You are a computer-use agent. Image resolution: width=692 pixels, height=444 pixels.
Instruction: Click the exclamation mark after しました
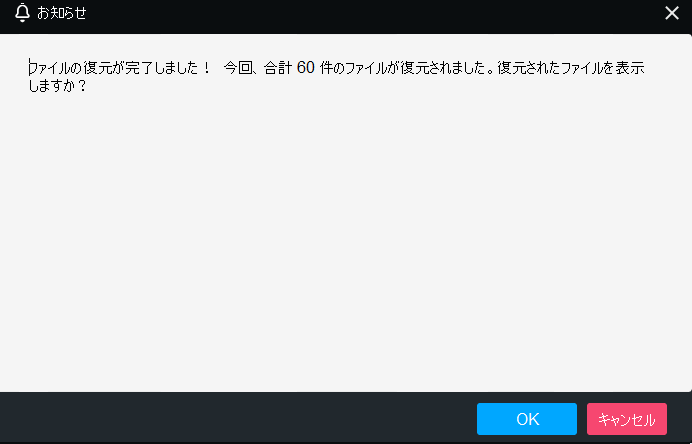(x=207, y=68)
